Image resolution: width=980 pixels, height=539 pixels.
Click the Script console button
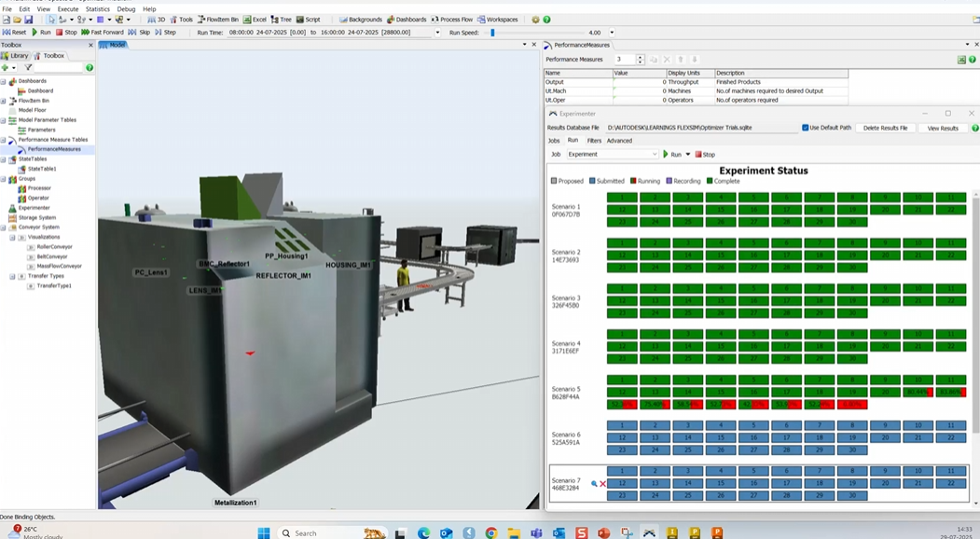[308, 20]
